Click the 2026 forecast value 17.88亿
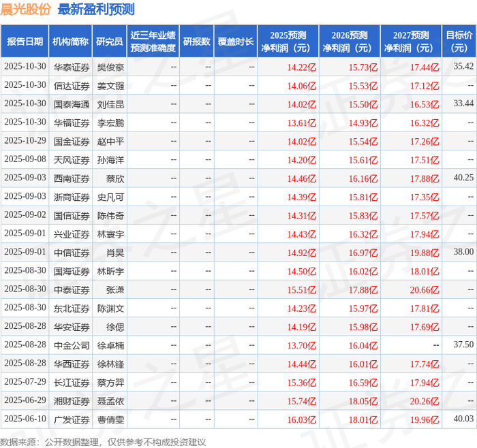477x448 pixels. (363, 290)
